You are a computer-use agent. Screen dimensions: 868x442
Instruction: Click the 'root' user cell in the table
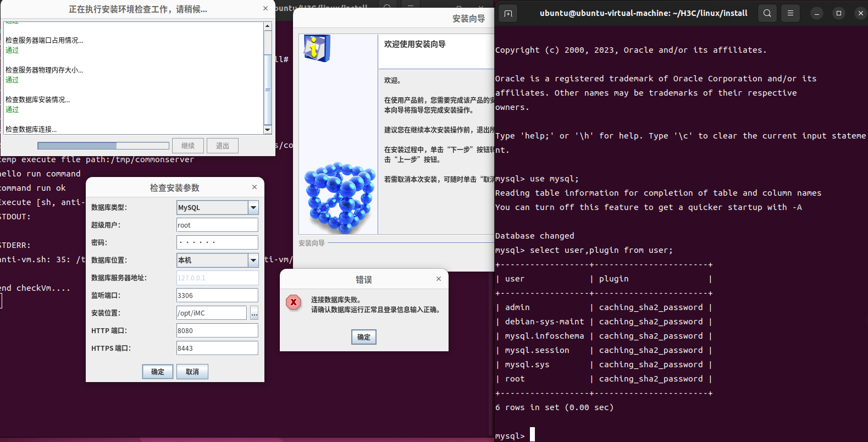(x=515, y=379)
